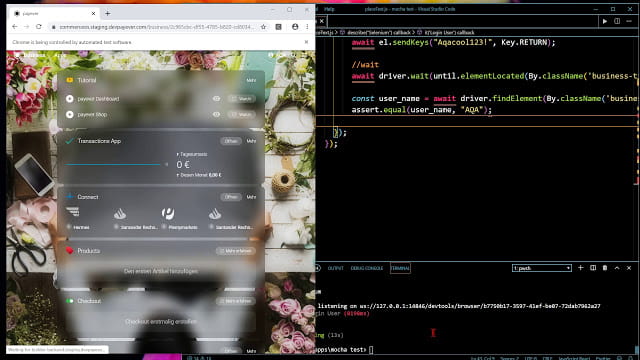Image resolution: width=640 pixels, height=360 pixels.
Task: Click the first Santander integration logo
Action: tap(120, 213)
